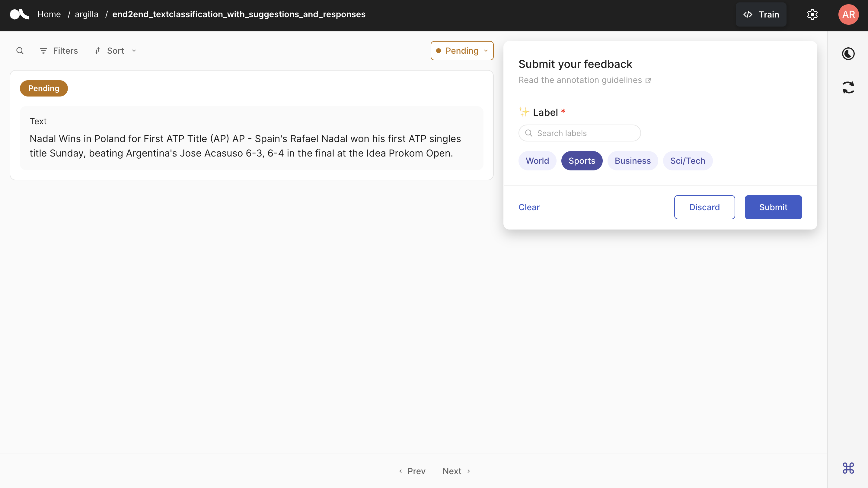This screenshot has width=868, height=488.
Task: Open the argilla workspace breadcrumb
Action: point(87,14)
